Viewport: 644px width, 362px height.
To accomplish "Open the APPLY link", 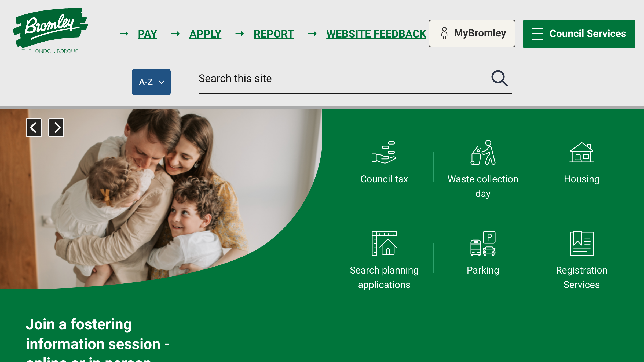I will click(205, 34).
